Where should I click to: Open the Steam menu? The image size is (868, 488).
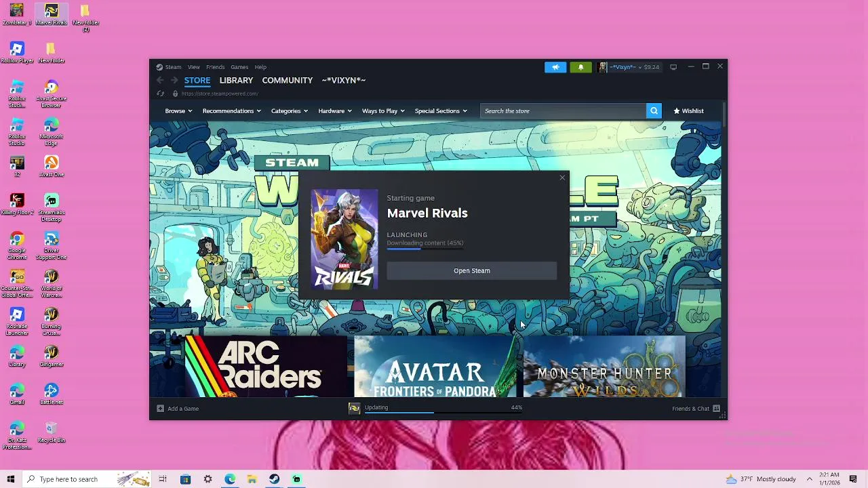pyautogui.click(x=173, y=67)
